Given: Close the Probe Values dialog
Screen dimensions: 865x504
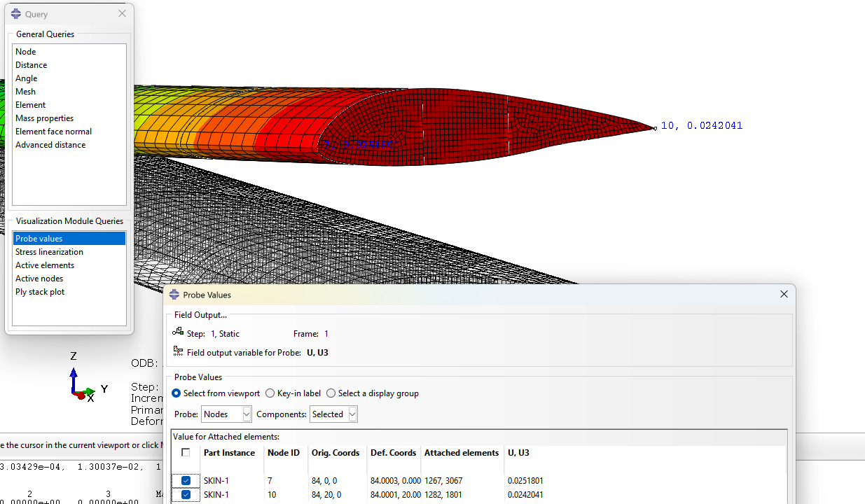Looking at the screenshot, I should click(x=784, y=295).
